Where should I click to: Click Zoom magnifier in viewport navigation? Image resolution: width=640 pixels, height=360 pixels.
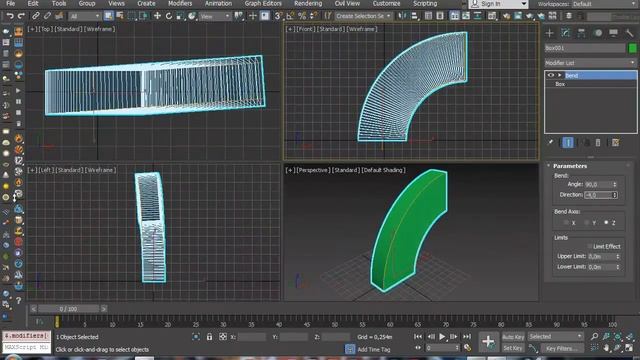[x=594, y=337]
